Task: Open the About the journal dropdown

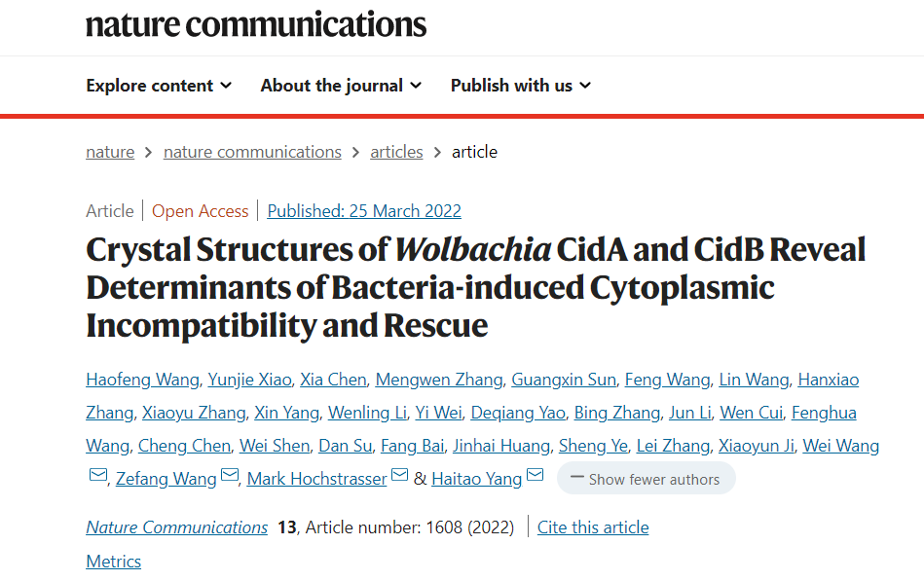Action: click(341, 86)
